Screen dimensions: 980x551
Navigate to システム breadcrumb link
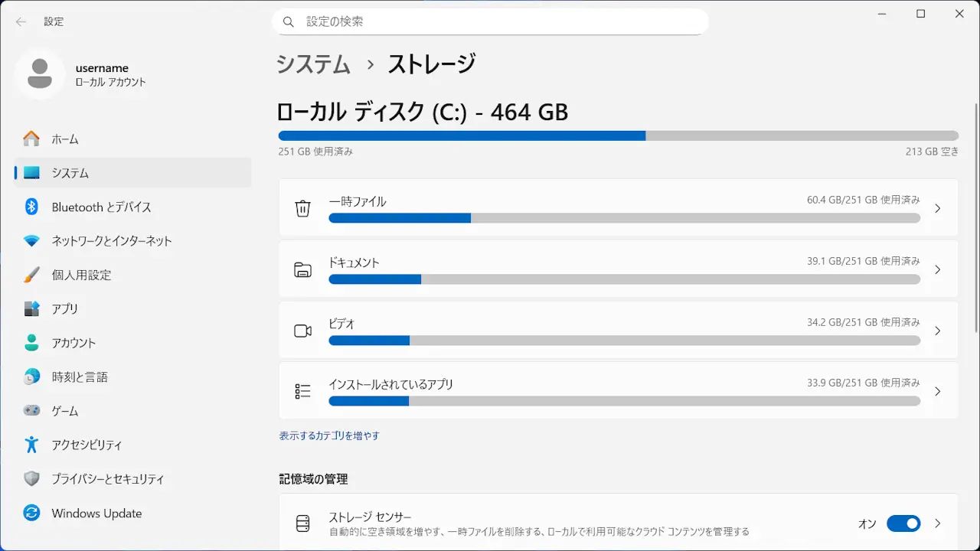point(313,64)
